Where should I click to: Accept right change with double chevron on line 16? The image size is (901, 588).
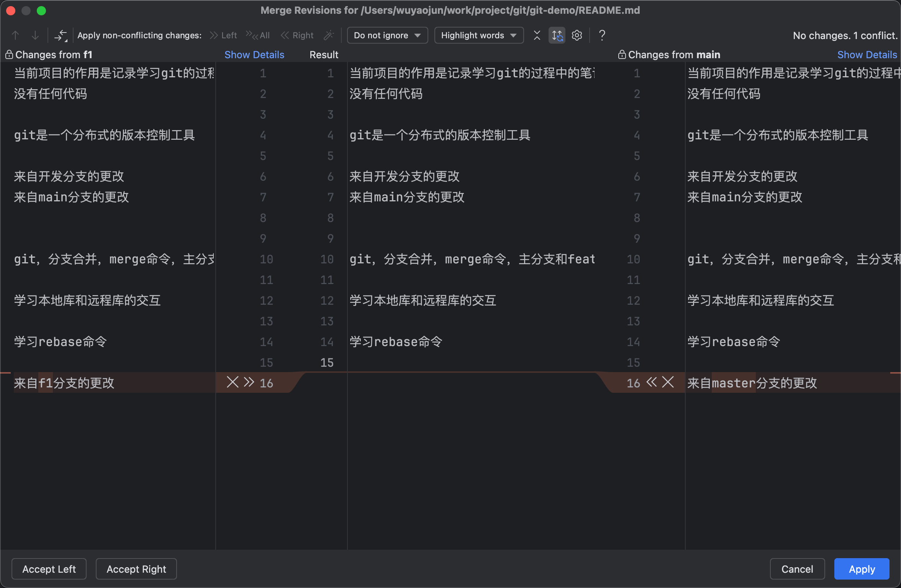pyautogui.click(x=652, y=382)
